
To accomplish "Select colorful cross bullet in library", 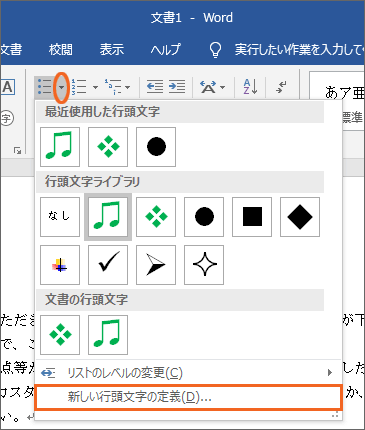I will [60, 265].
